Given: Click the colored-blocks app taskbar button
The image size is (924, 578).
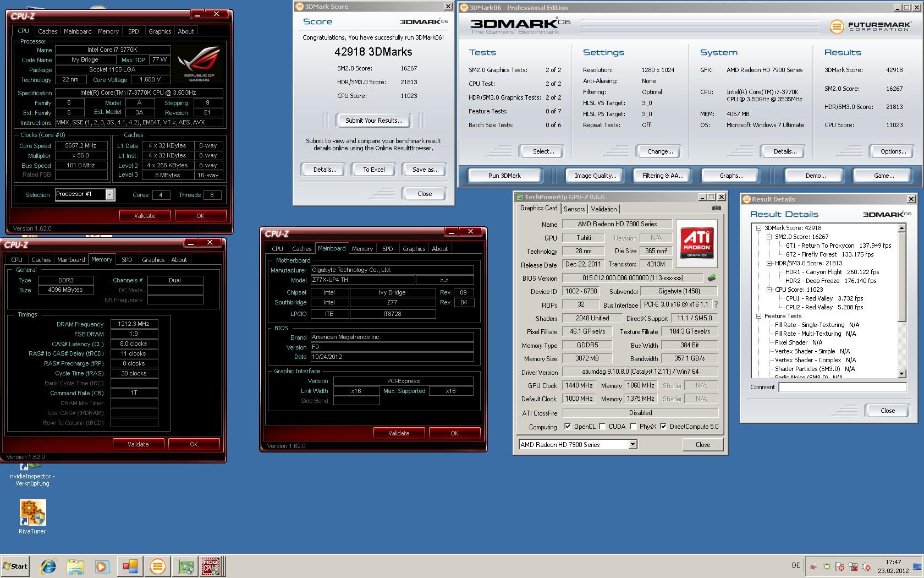Looking at the screenshot, I should [130, 566].
